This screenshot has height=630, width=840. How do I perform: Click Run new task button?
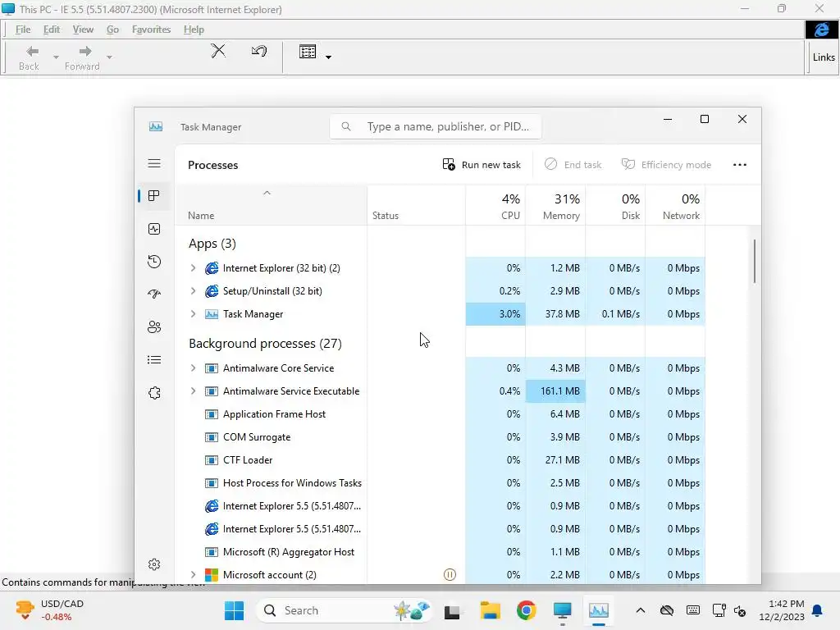(x=482, y=164)
